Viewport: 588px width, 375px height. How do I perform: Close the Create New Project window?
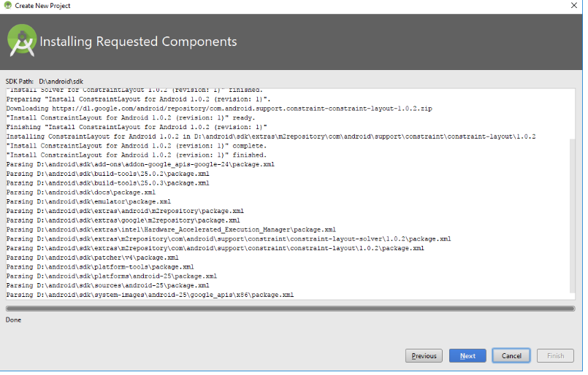pos(573,5)
